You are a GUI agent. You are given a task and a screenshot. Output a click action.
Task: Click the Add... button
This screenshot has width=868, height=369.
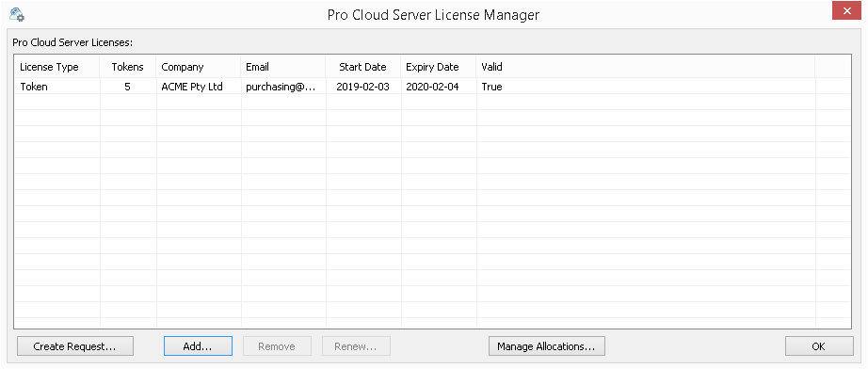198,346
